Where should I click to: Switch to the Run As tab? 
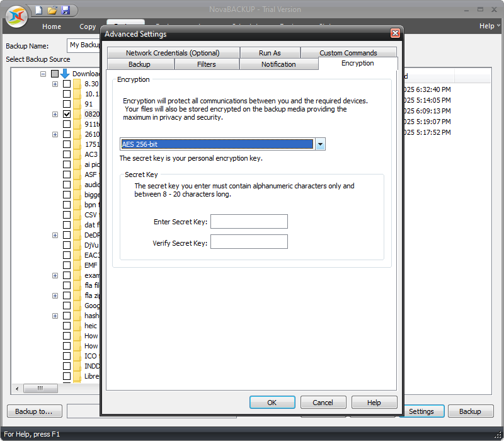click(270, 53)
